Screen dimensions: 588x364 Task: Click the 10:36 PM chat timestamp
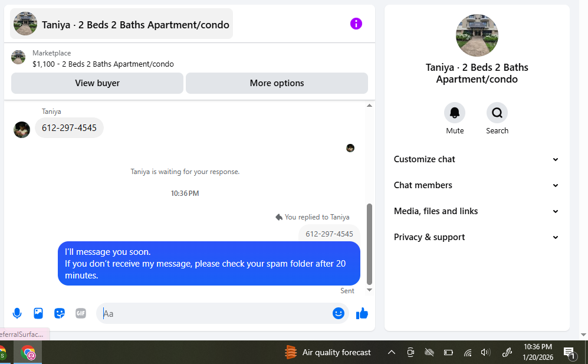click(x=185, y=194)
